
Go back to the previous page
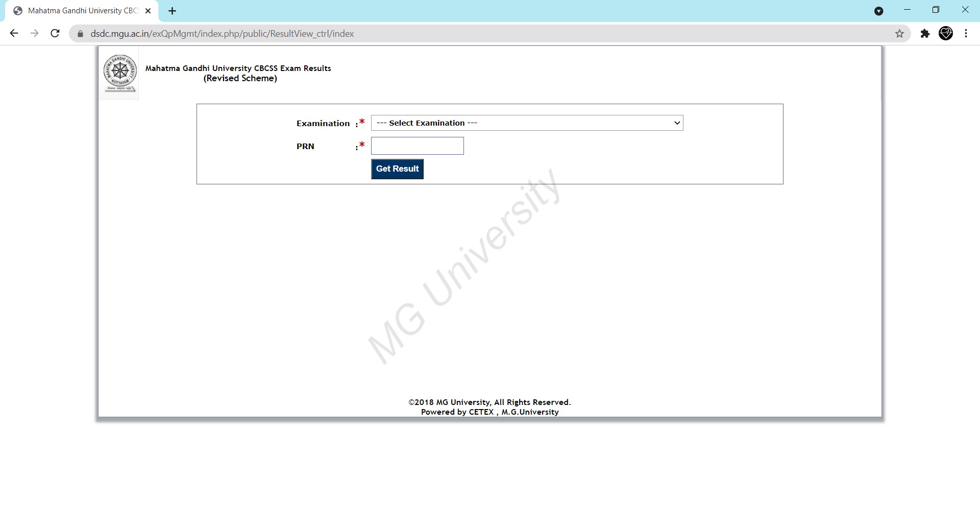click(14, 34)
